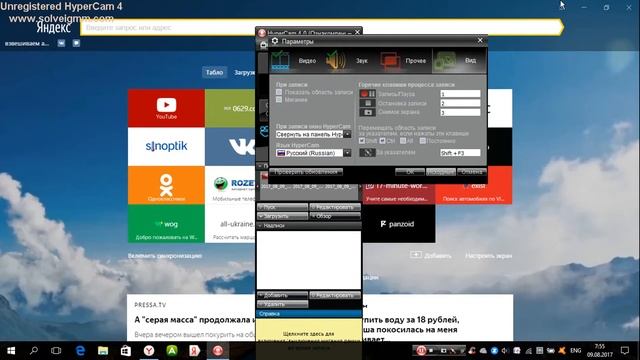Open the Windows Start menu
Viewport: 640px width, 360px height.
(11, 351)
